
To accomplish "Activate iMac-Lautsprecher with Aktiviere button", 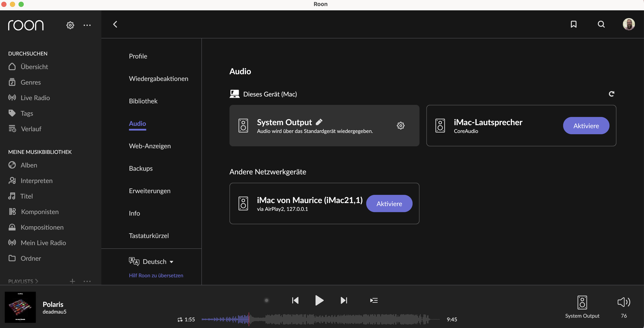I will point(586,126).
